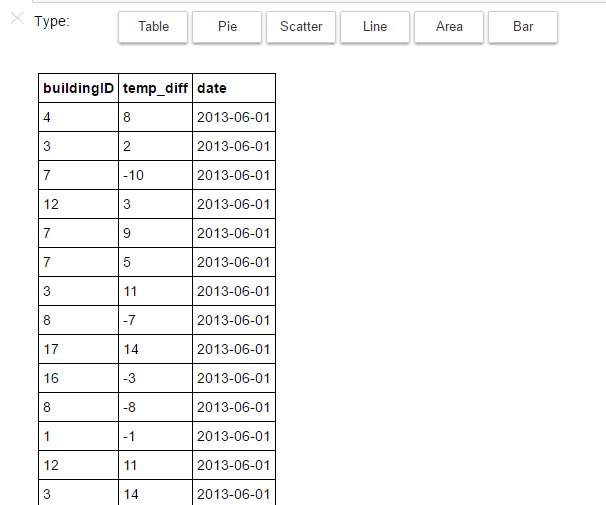Viewport: 606px width, 505px height.
Task: Click the buildingID cell showing 1
Action: (78, 436)
